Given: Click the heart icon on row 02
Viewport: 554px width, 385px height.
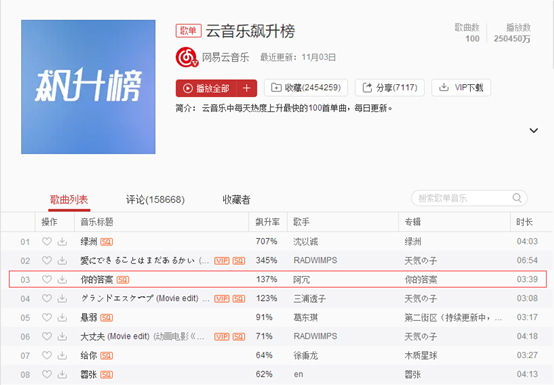Looking at the screenshot, I should pyautogui.click(x=47, y=261).
